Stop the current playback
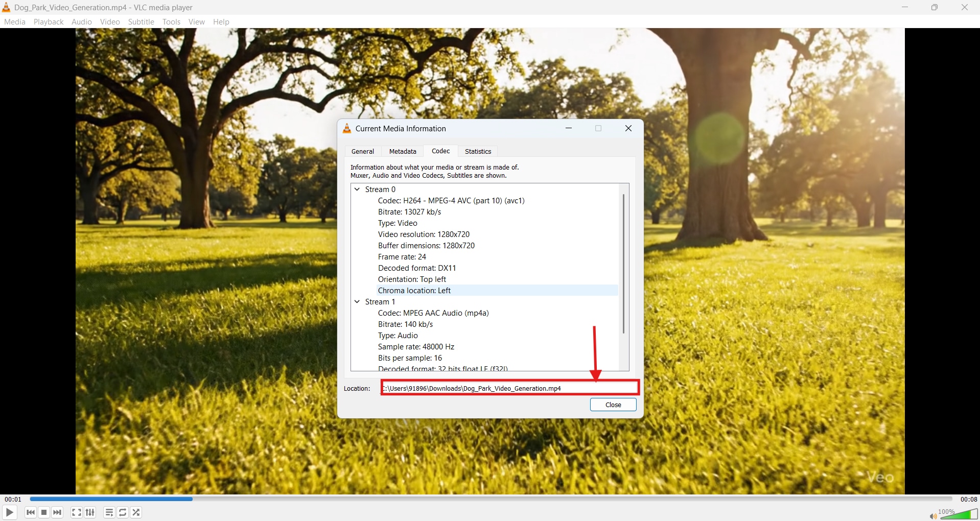The image size is (980, 521). tap(44, 512)
